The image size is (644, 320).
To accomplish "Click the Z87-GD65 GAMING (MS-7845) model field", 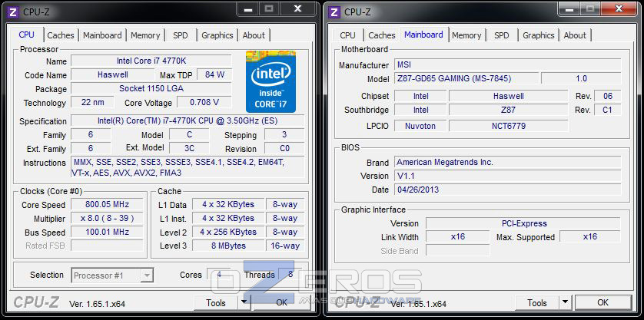I will pos(466,78).
